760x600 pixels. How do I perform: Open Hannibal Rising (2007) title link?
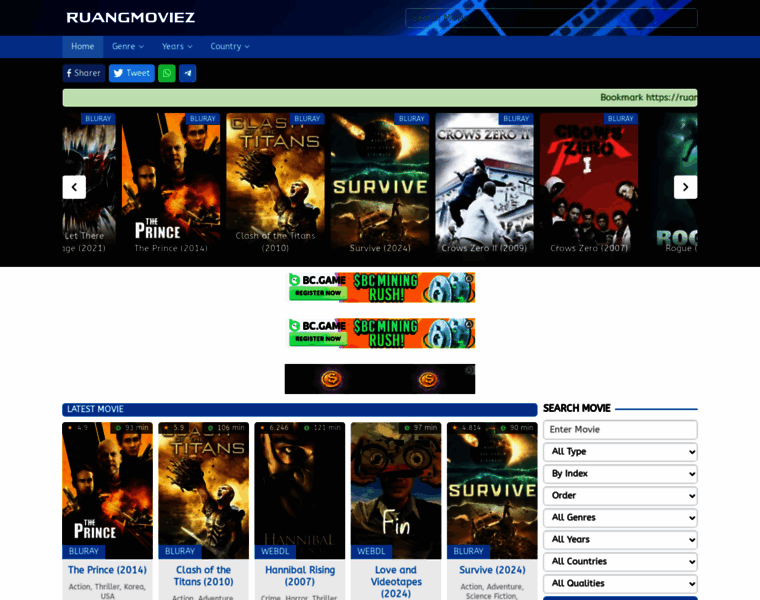pos(299,576)
